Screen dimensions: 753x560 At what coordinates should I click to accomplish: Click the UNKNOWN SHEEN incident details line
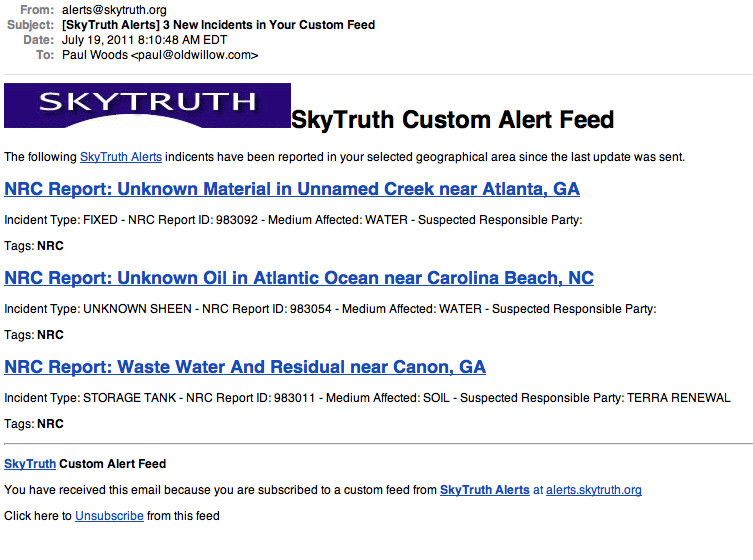[x=330, y=309]
